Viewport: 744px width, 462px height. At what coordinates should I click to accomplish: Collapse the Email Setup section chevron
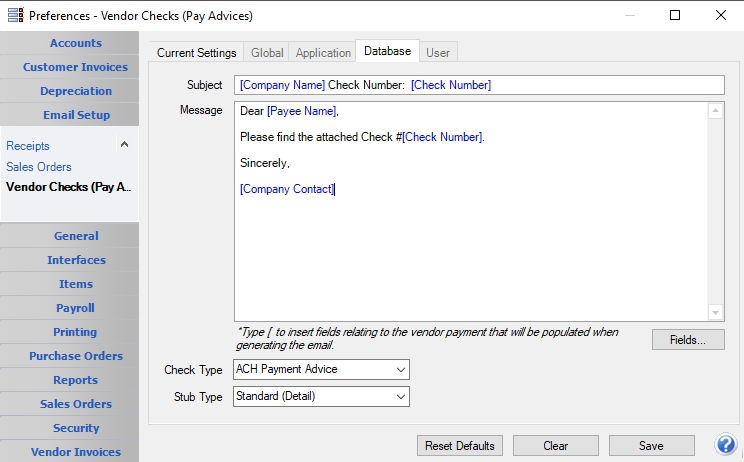coord(124,145)
